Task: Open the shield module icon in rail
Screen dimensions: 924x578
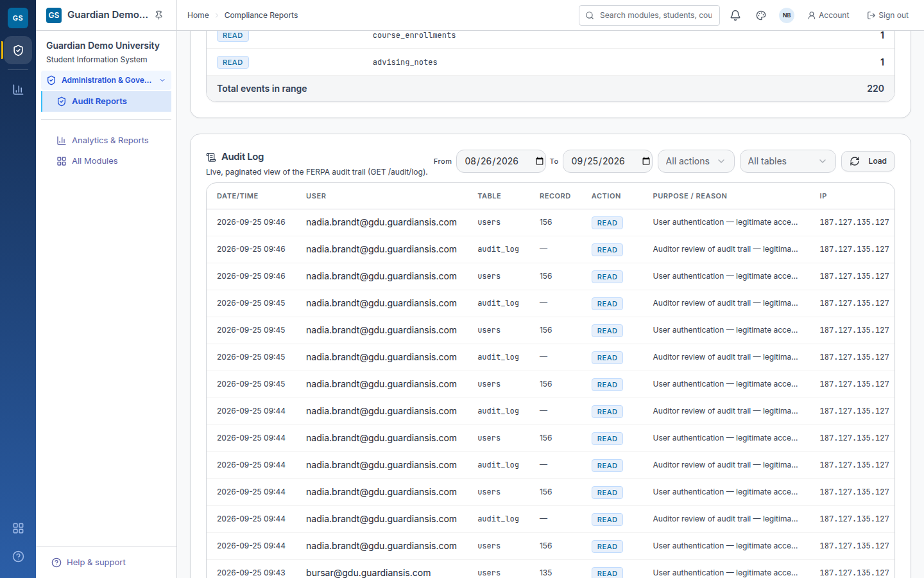Action: 18,50
